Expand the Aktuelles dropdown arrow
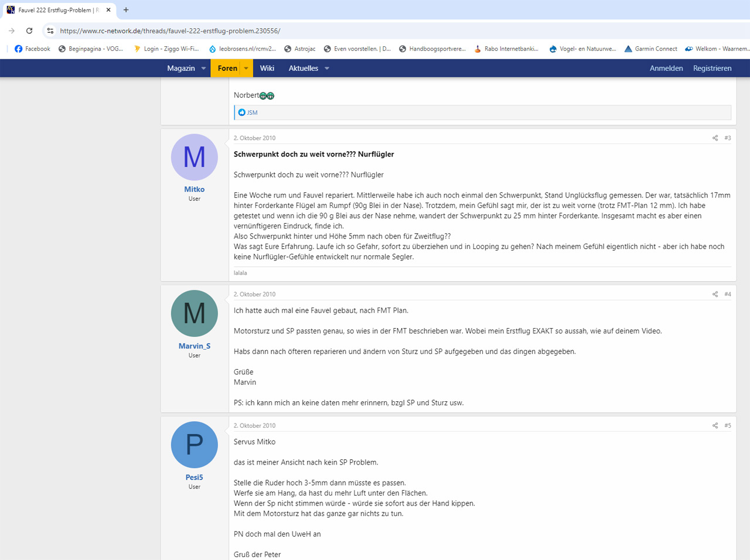The image size is (750, 560). [x=327, y=69]
